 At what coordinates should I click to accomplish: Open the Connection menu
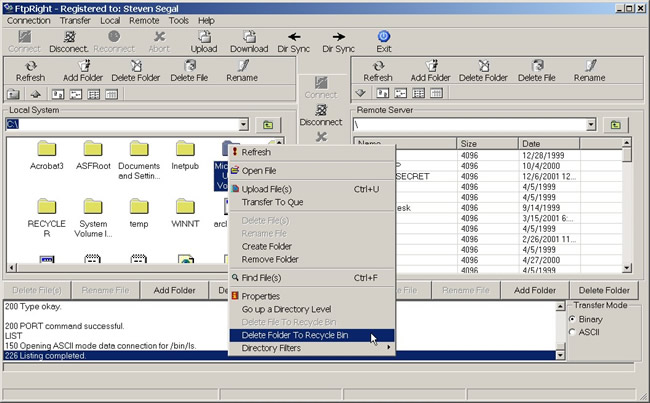(29, 20)
